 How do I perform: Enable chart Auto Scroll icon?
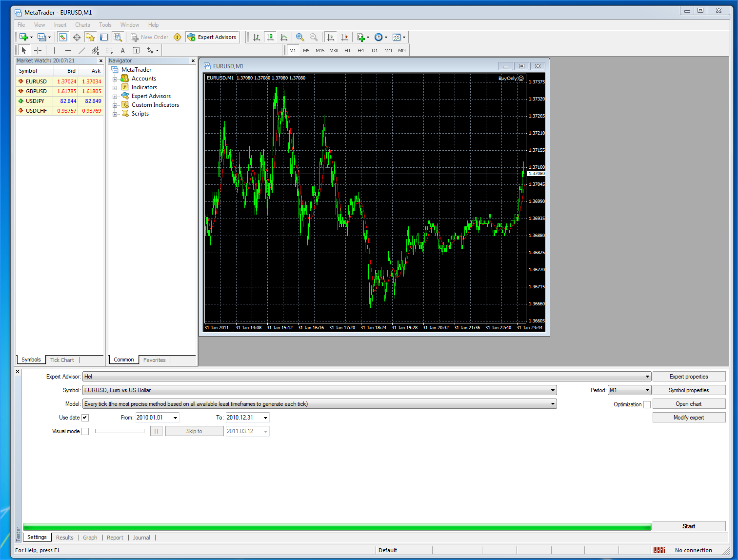point(331,37)
